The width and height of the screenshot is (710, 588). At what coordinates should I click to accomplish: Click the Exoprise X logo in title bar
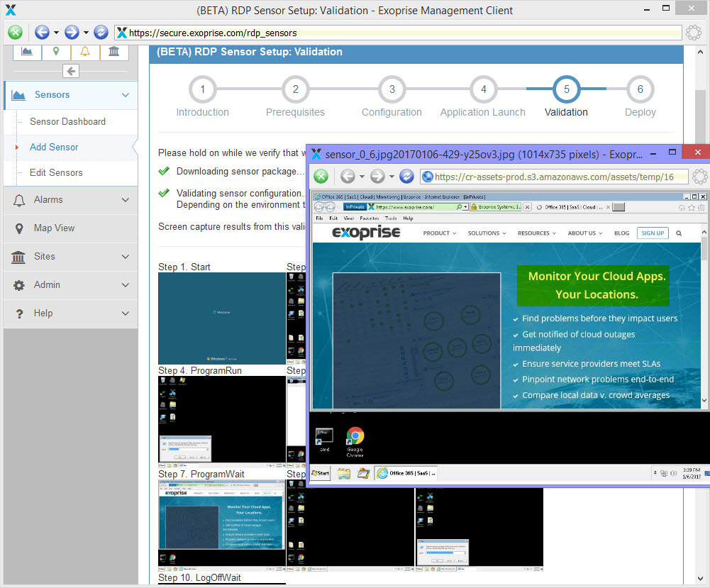[x=11, y=10]
